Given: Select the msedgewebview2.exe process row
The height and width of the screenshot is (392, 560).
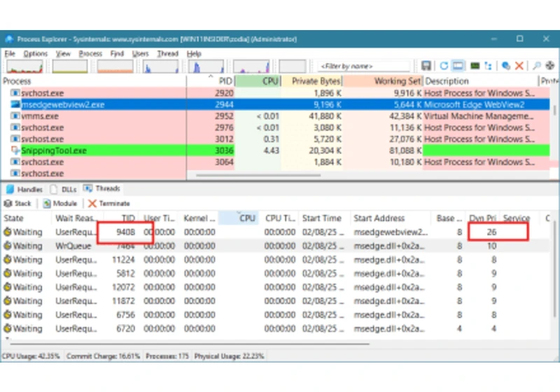Looking at the screenshot, I should point(275,104).
